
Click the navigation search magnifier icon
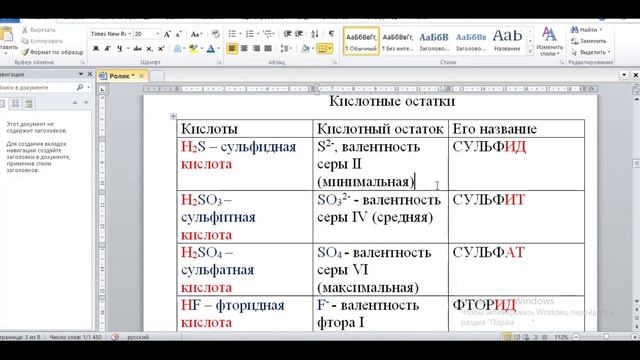pyautogui.click(x=80, y=87)
